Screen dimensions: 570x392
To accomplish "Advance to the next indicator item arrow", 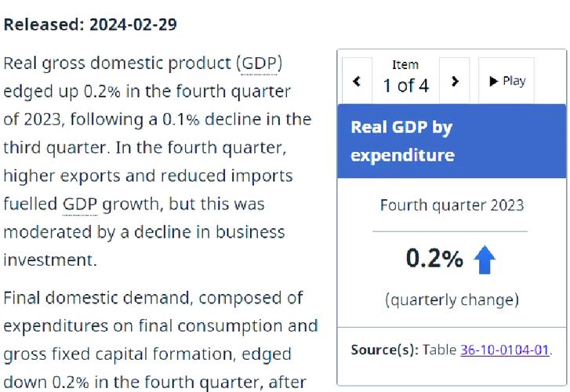I will coord(455,81).
